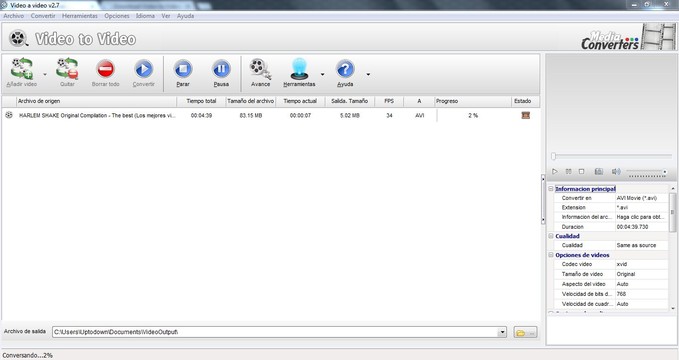Expand the Herramientas dropdown arrow

[x=322, y=74]
